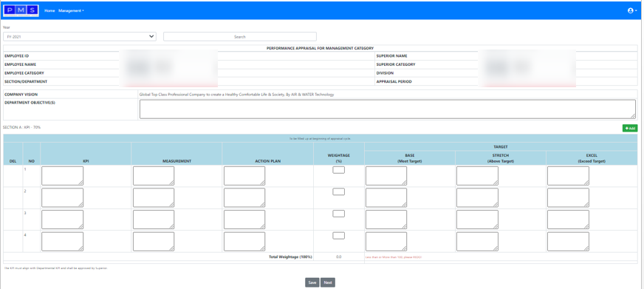This screenshot has width=644, height=289.
Task: Click the TARGET header above Base, Stretch, Excel
Action: click(x=501, y=147)
